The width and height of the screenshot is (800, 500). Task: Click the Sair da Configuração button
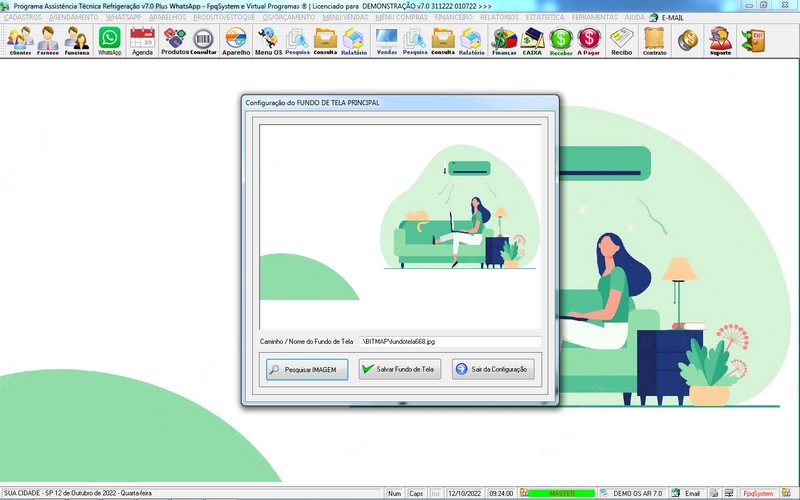click(x=493, y=369)
